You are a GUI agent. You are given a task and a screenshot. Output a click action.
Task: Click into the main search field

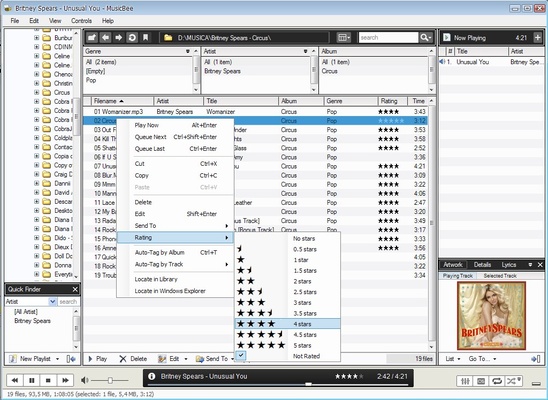[388, 37]
